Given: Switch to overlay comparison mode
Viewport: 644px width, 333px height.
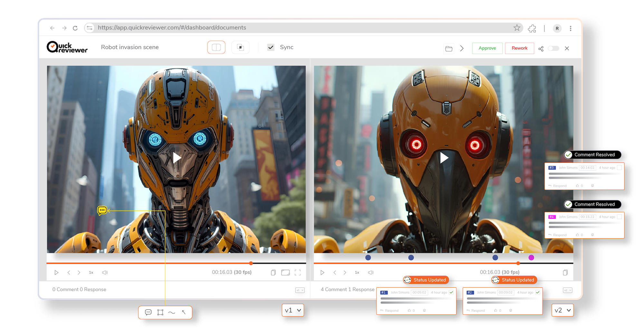Looking at the screenshot, I should pos(240,47).
